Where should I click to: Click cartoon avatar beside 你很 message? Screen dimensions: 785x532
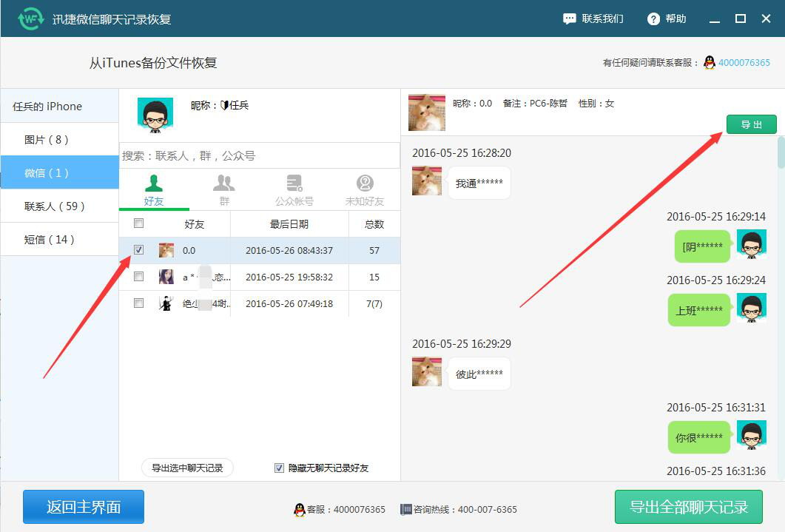coord(752,435)
